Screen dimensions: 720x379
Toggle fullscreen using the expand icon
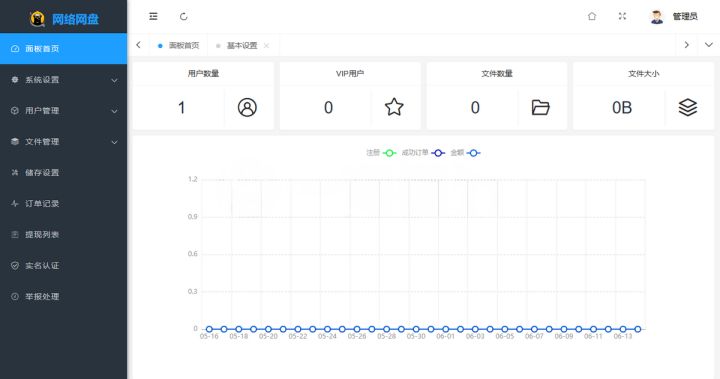coord(622,17)
